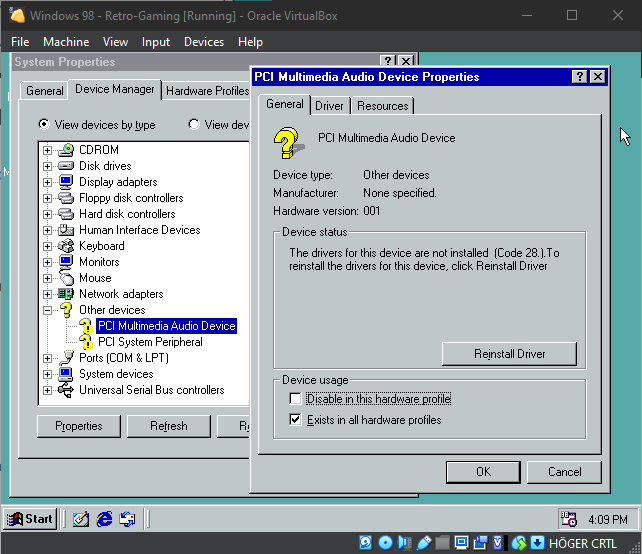Click the VirtualBox CPU virtualization icon

coord(498,543)
